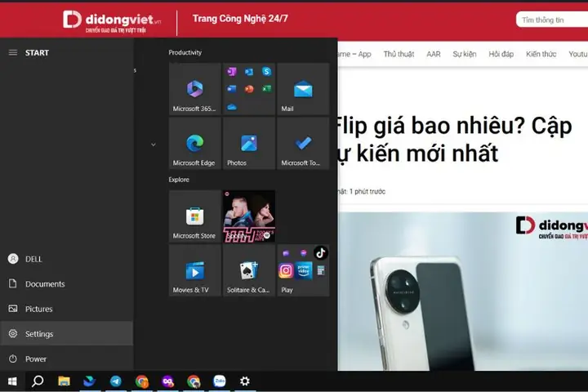Click the Windows Start button on taskbar
The image size is (588, 392).
click(12, 381)
